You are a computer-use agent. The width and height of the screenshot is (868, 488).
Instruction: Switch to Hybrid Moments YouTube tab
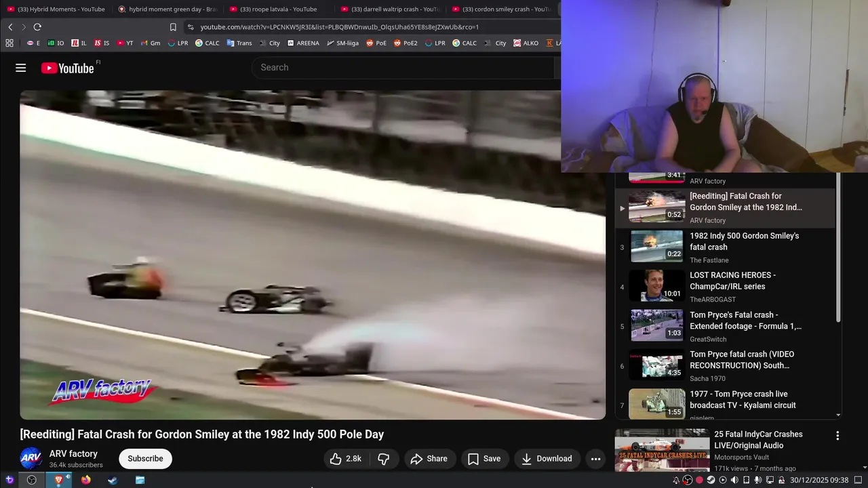click(56, 9)
